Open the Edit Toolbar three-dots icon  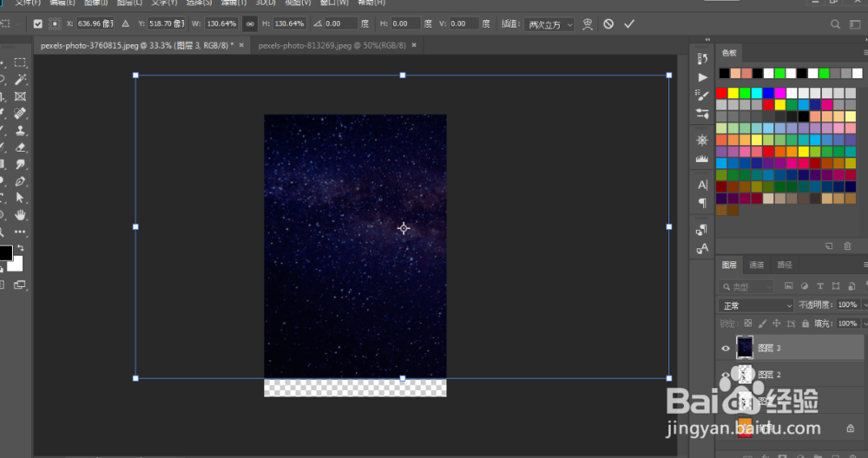pos(20,232)
